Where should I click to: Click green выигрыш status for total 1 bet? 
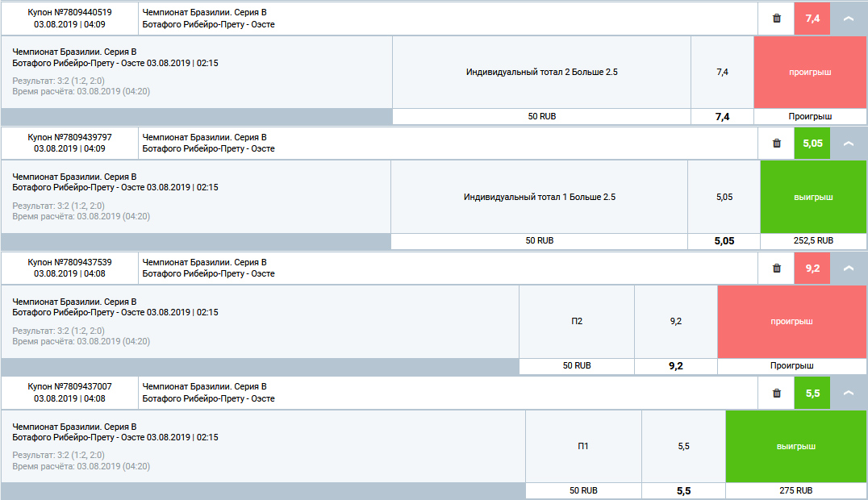(813, 197)
